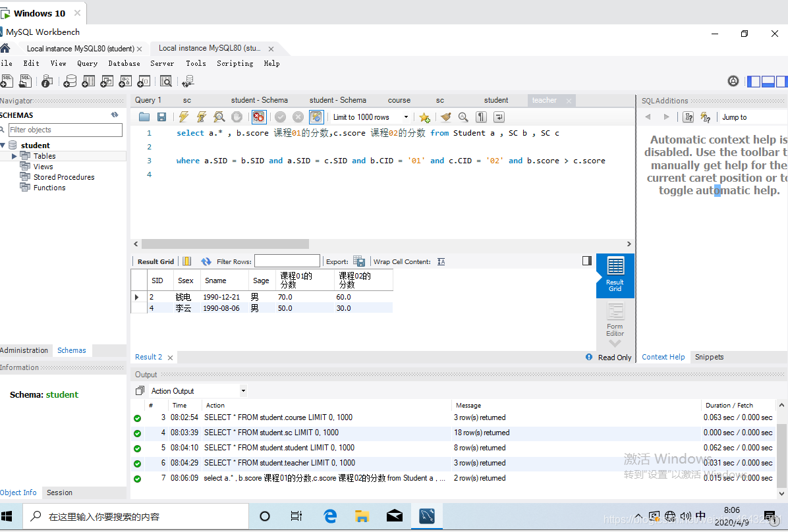This screenshot has width=788, height=532.
Task: Switch to the course query tab
Action: click(x=399, y=100)
